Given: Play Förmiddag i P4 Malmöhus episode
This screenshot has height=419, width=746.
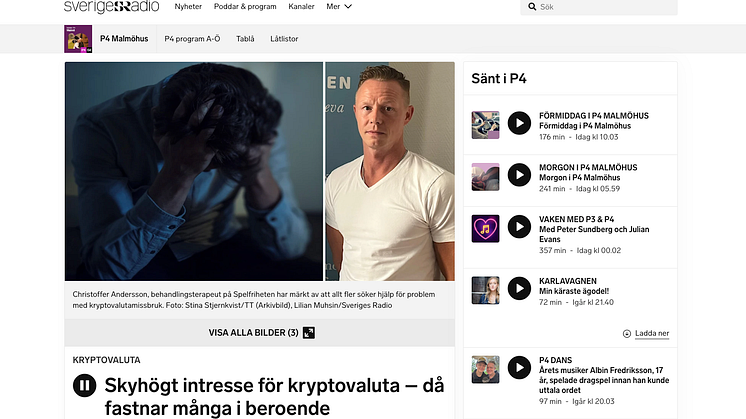Looking at the screenshot, I should tap(519, 123).
